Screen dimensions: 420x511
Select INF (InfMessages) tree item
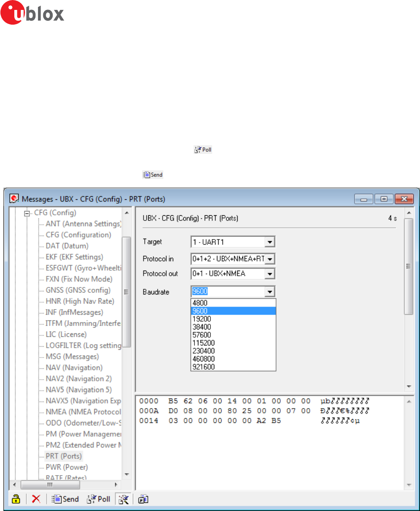74,312
